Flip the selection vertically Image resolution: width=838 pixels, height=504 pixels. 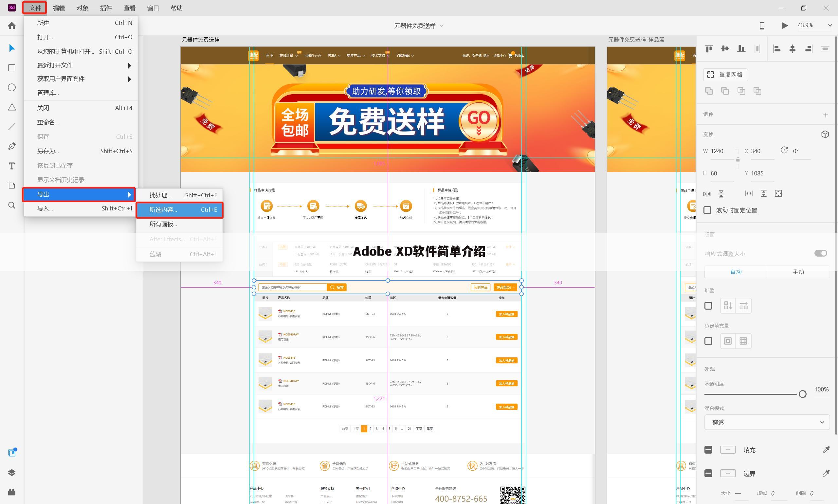coord(721,194)
